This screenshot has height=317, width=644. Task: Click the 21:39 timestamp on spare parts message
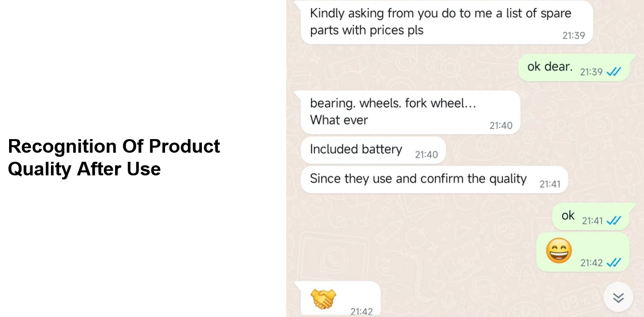click(x=574, y=36)
